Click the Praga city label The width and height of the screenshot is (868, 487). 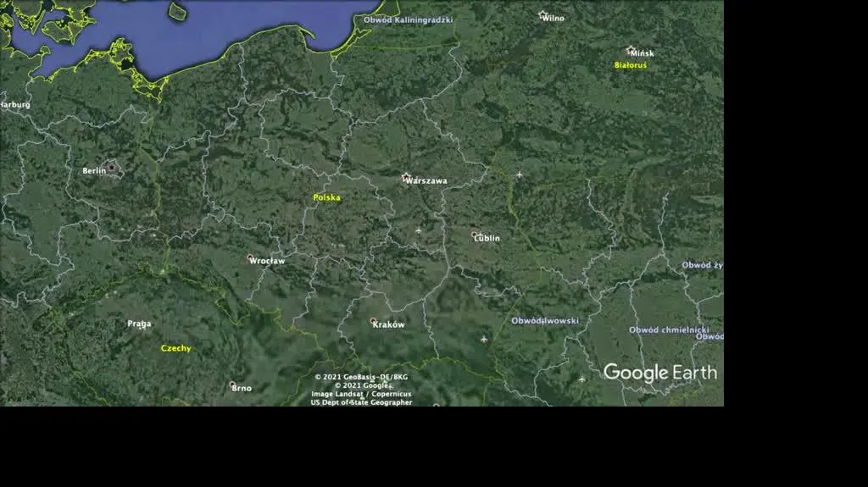pyautogui.click(x=139, y=324)
